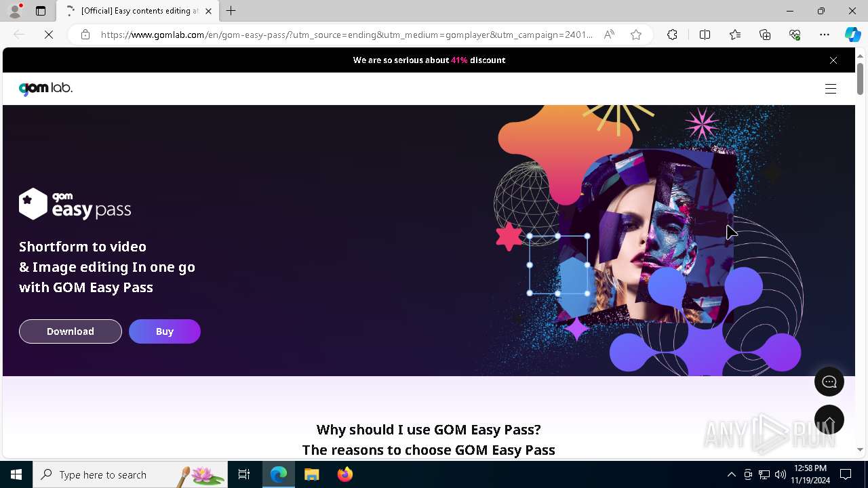Click the taskbar search box
This screenshot has width=868, height=488.
[130, 474]
